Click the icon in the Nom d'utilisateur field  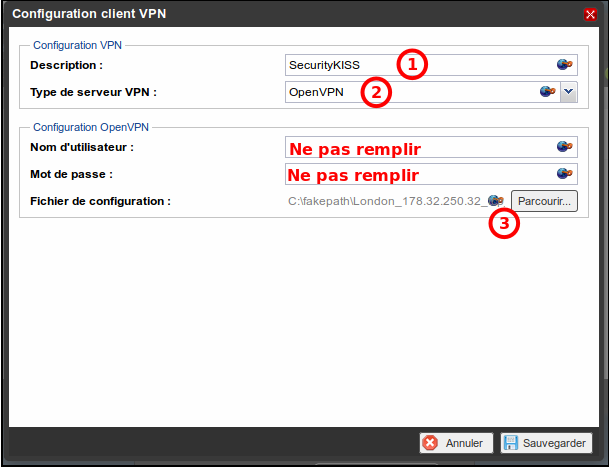565,147
